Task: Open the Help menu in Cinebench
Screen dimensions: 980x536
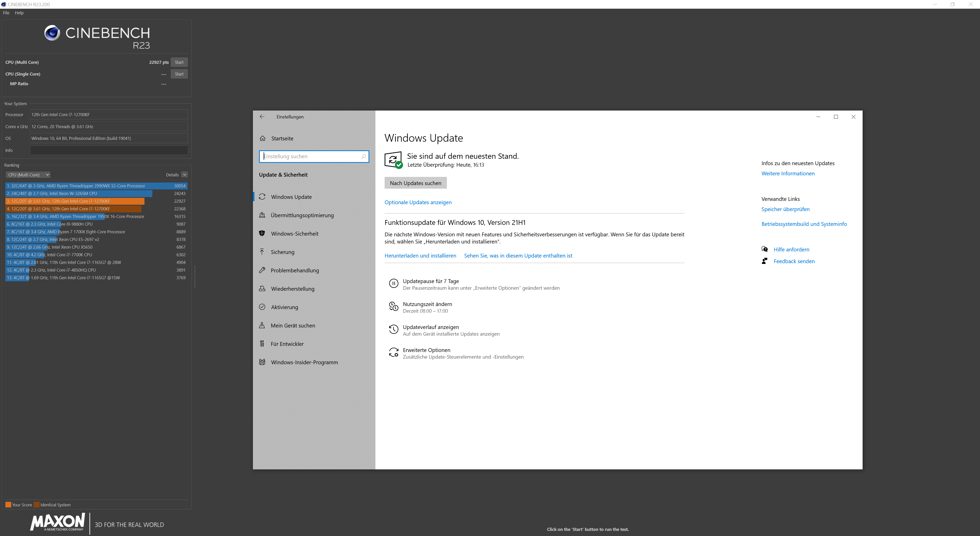Action: coord(19,13)
